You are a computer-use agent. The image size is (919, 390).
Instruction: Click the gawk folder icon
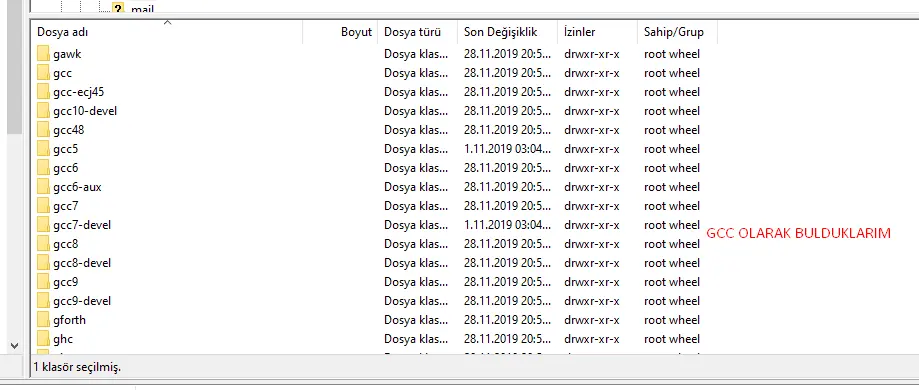[43, 54]
